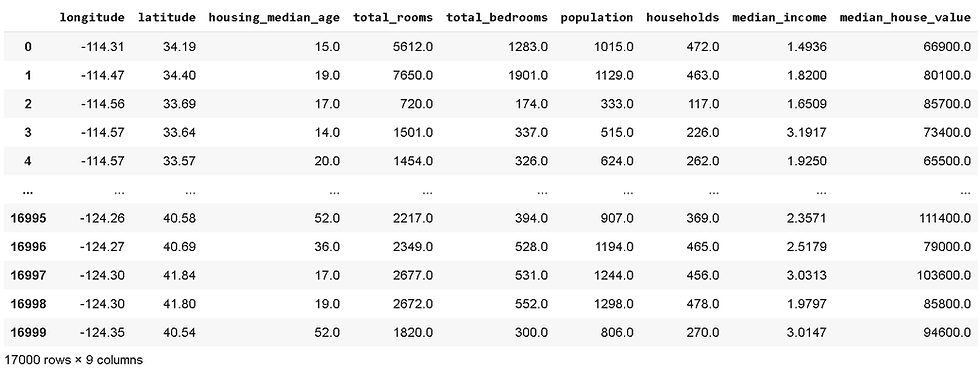Select row index 2
The height and width of the screenshot is (369, 980).
pyautogui.click(x=28, y=104)
